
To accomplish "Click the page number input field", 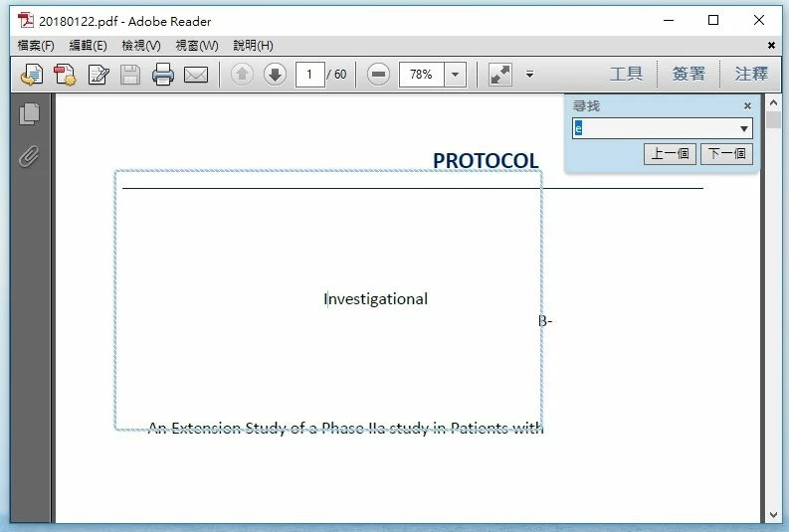I will coord(309,75).
